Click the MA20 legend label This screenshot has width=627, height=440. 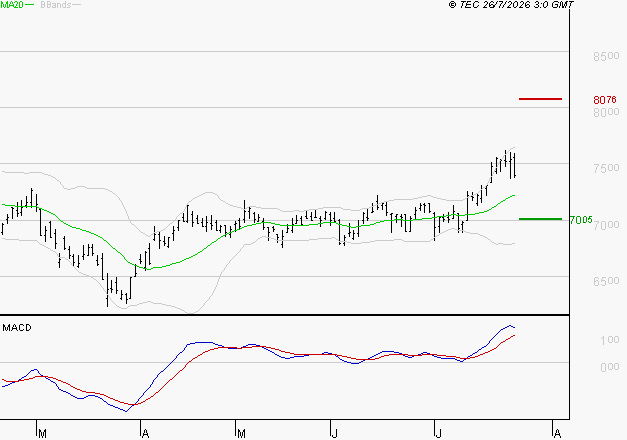coord(12,5)
